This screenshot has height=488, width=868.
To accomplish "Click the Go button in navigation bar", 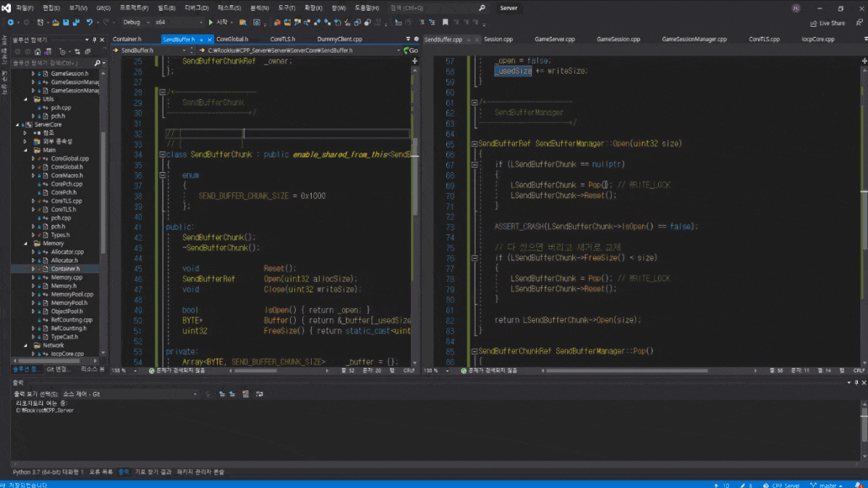I will pyautogui.click(x=410, y=51).
